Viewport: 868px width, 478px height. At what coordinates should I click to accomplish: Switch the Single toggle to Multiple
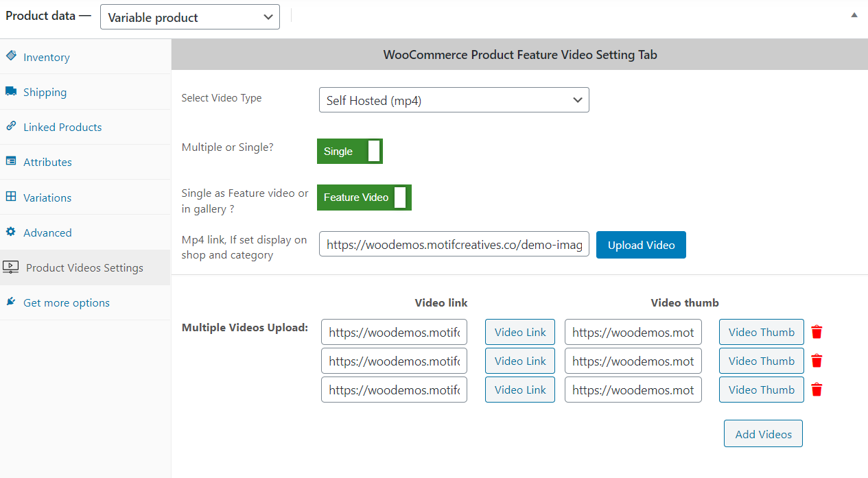tap(349, 151)
